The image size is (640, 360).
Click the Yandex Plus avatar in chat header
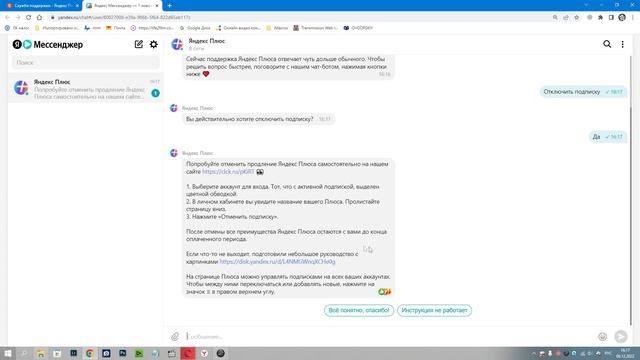tap(177, 44)
